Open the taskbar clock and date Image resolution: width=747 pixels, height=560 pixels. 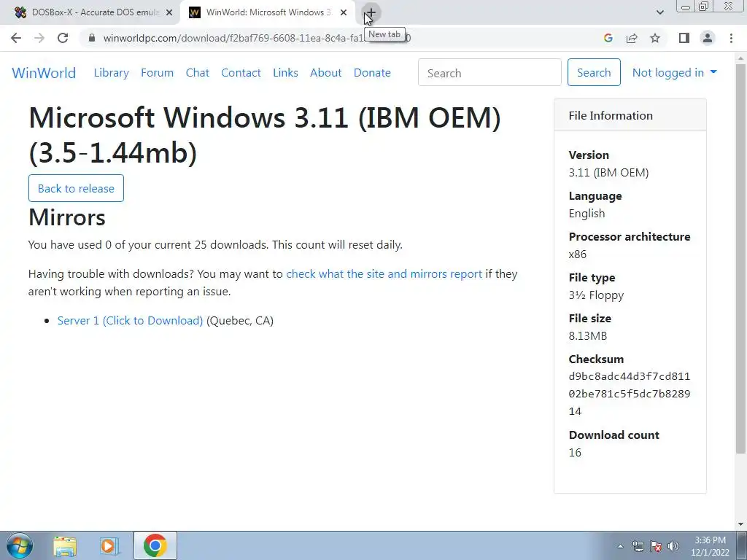pos(710,546)
